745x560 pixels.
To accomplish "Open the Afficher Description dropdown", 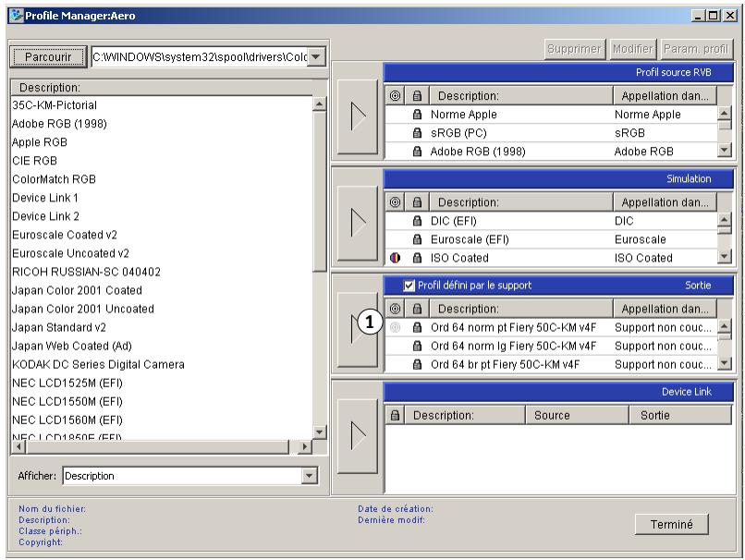I will click(310, 476).
